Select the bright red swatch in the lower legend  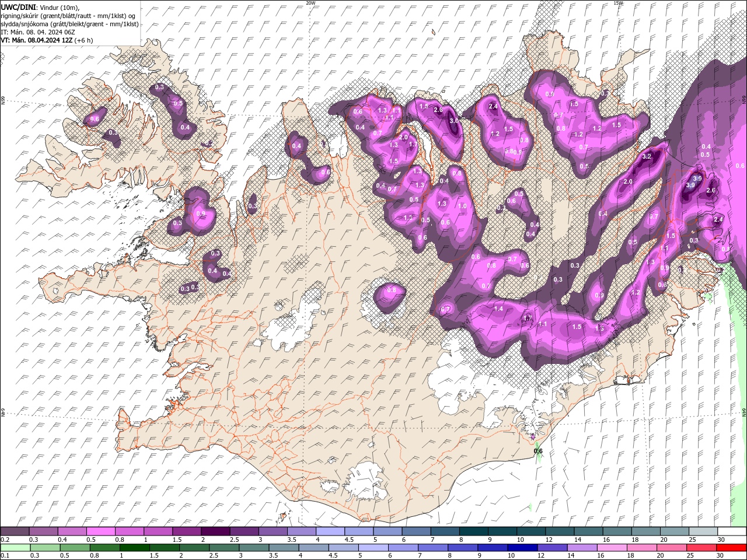(x=732, y=548)
